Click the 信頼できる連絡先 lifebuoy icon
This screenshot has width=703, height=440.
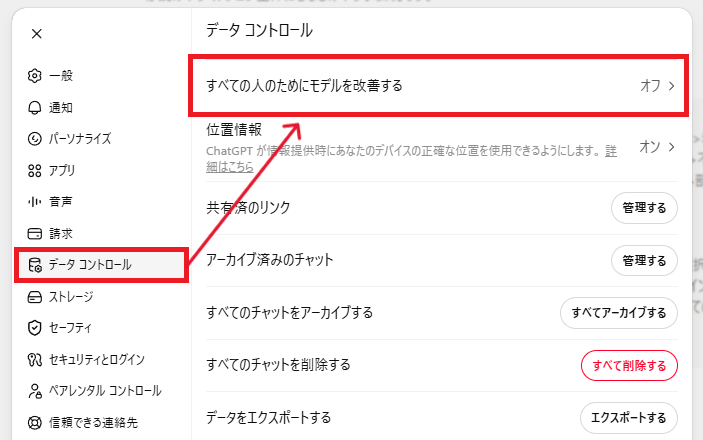click(x=35, y=423)
